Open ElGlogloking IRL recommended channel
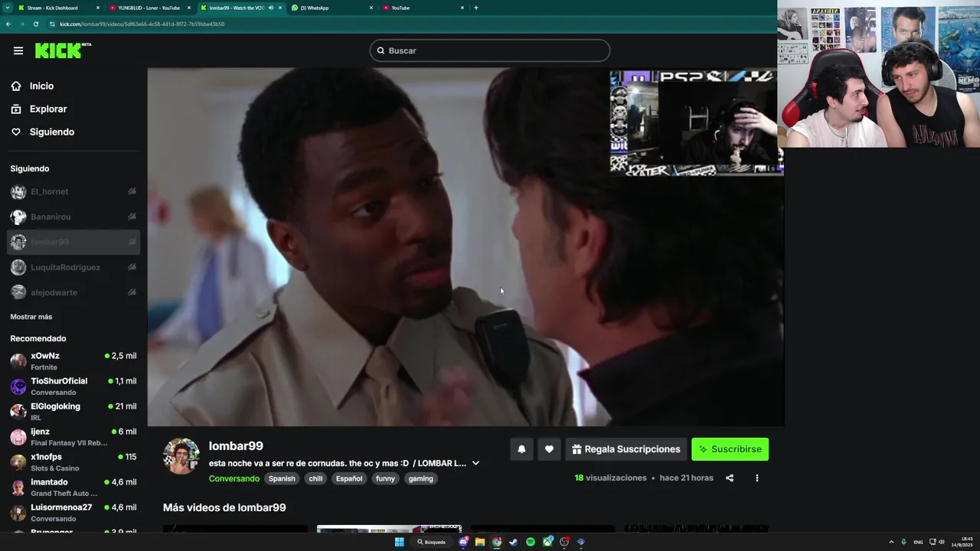 (x=73, y=412)
